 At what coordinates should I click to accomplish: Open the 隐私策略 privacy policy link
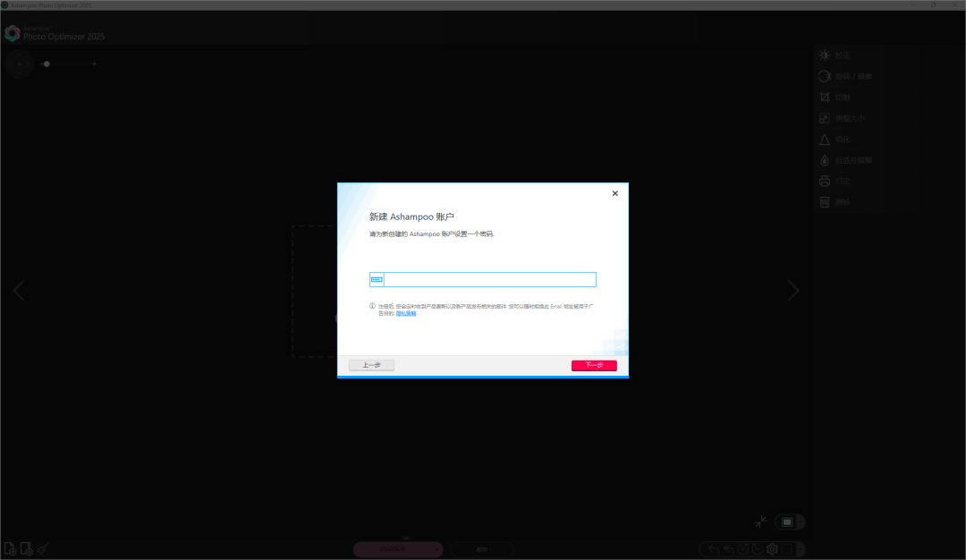pos(406,314)
